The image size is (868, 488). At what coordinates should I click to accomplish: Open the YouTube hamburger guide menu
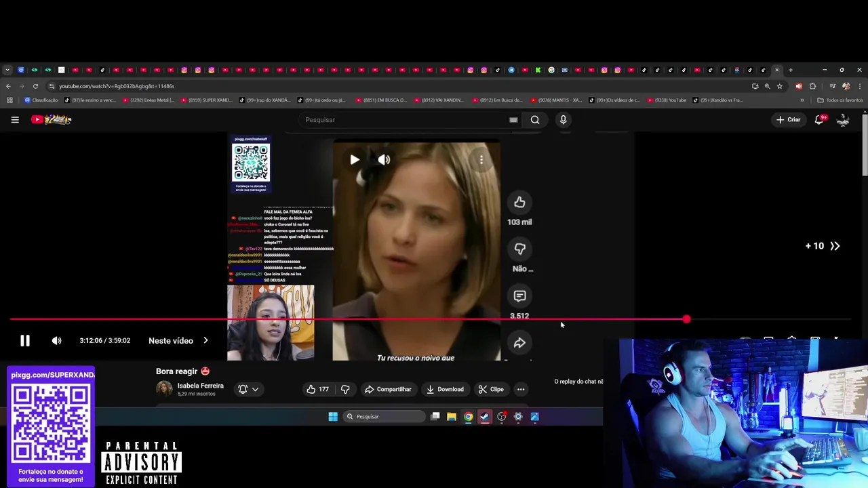click(x=15, y=120)
